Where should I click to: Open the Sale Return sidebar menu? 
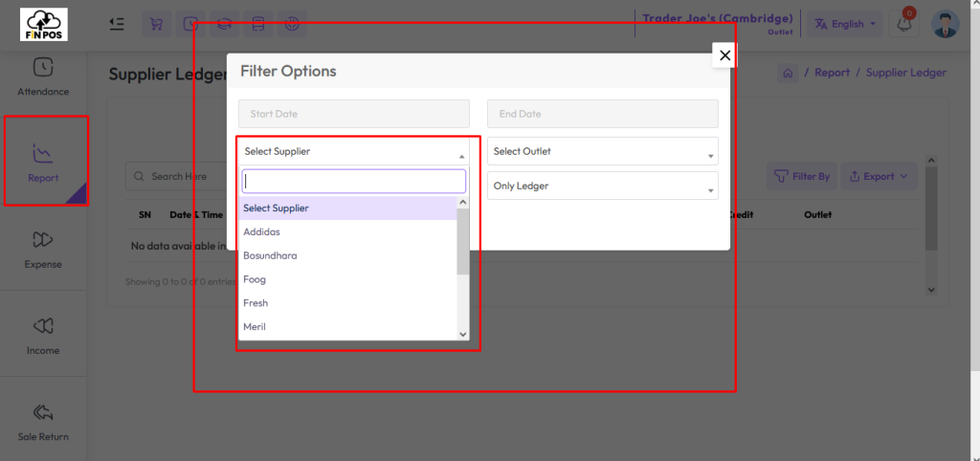coord(43,423)
